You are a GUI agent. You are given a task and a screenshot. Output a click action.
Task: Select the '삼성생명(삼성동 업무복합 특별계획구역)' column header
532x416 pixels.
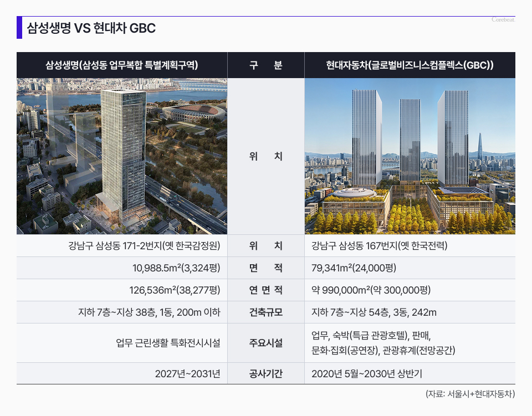click(122, 65)
